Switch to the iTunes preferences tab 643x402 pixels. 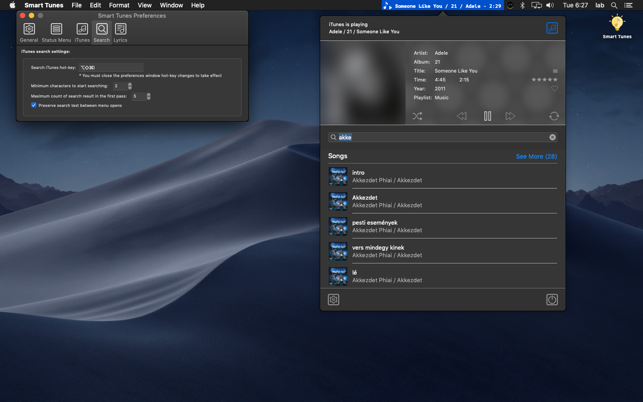point(82,32)
